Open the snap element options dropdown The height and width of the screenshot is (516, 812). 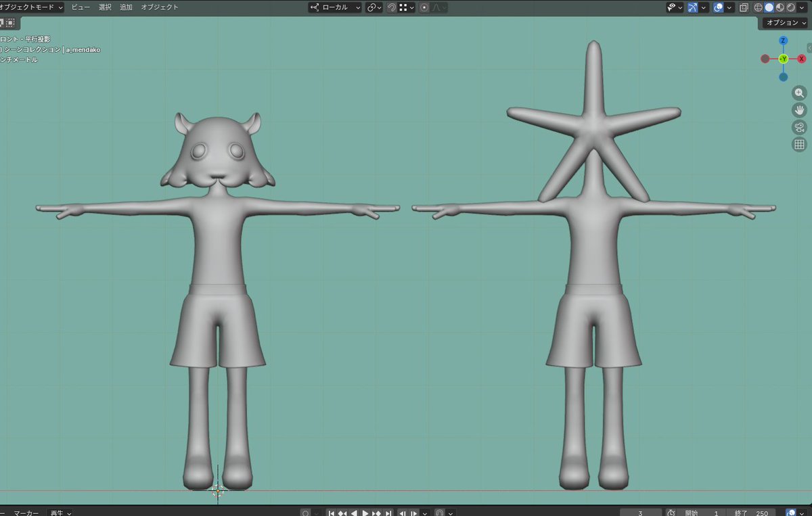coord(407,7)
